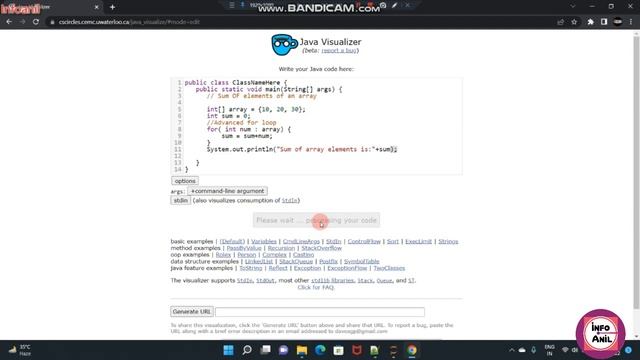Click the Generate URL button

[x=191, y=311]
